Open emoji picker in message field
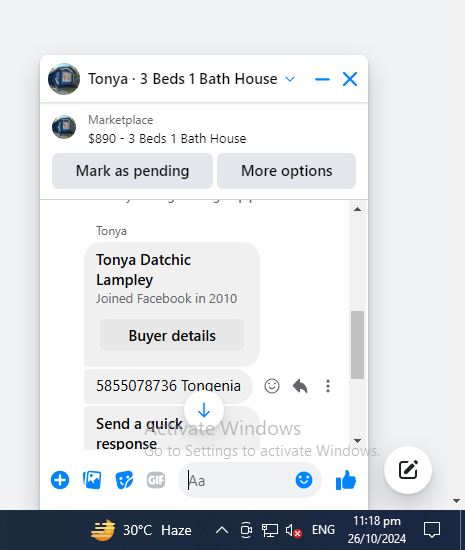Image resolution: width=465 pixels, height=550 pixels. pos(304,480)
